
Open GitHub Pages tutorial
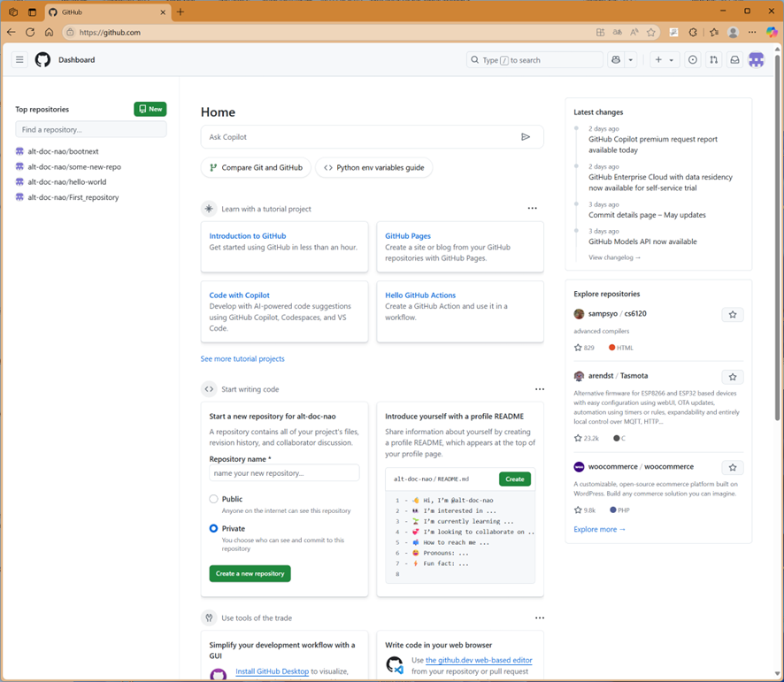(408, 236)
